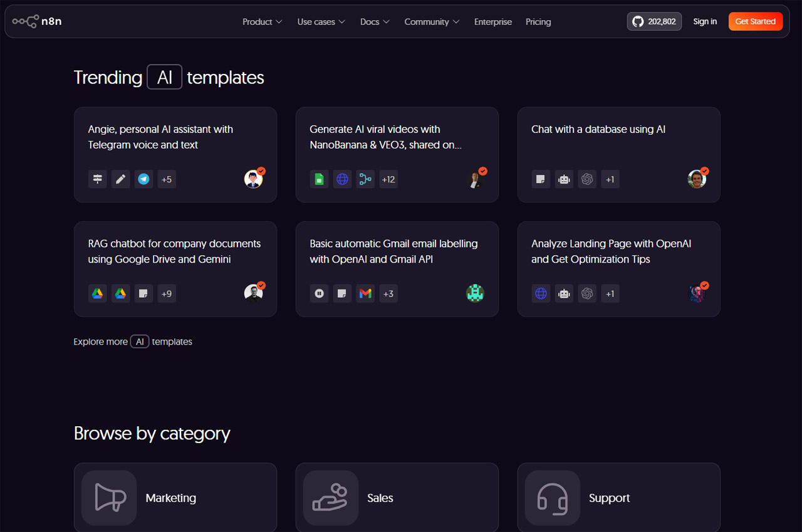Click the +3 badge in Gmail labelling card
Image resolution: width=802 pixels, height=532 pixels.
click(x=388, y=293)
